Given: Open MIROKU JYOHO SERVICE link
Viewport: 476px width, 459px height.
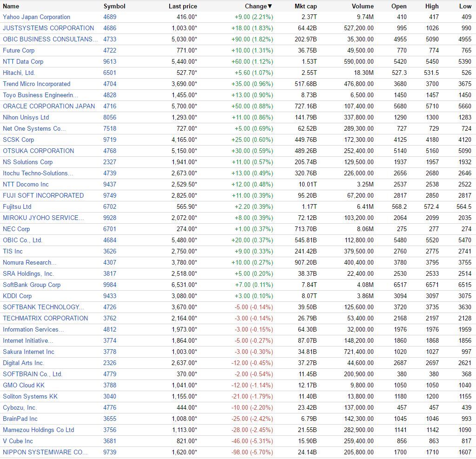Looking at the screenshot, I should point(43,218).
